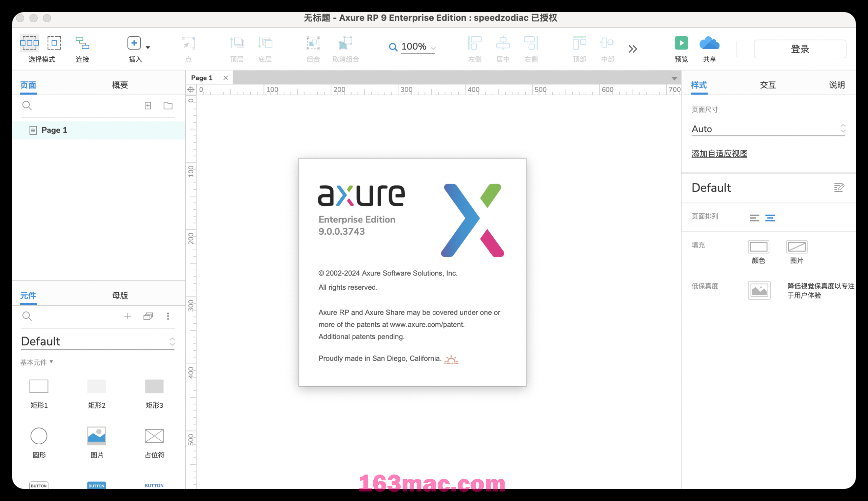This screenshot has height=501, width=868.
Task: Switch to the 母版 masters tab
Action: pyautogui.click(x=120, y=295)
